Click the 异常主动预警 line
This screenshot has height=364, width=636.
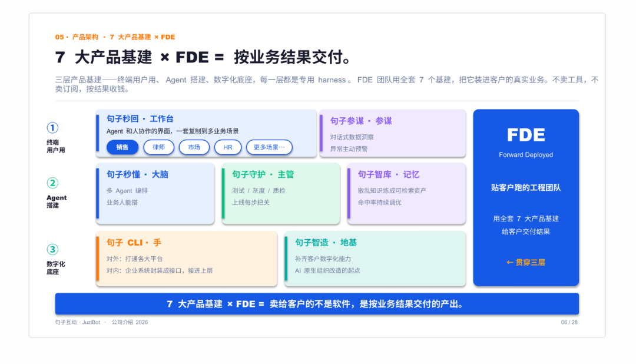[x=349, y=149]
